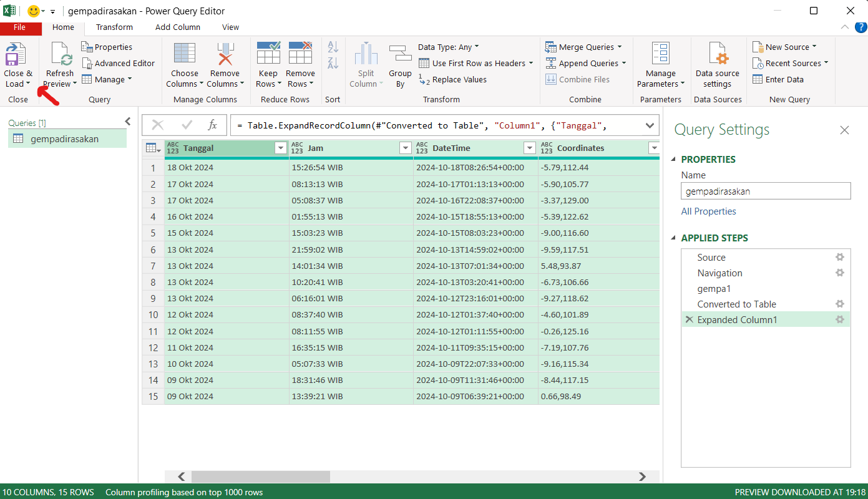This screenshot has height=499, width=868.
Task: Open gear settings for Converted to Table step
Action: point(840,304)
